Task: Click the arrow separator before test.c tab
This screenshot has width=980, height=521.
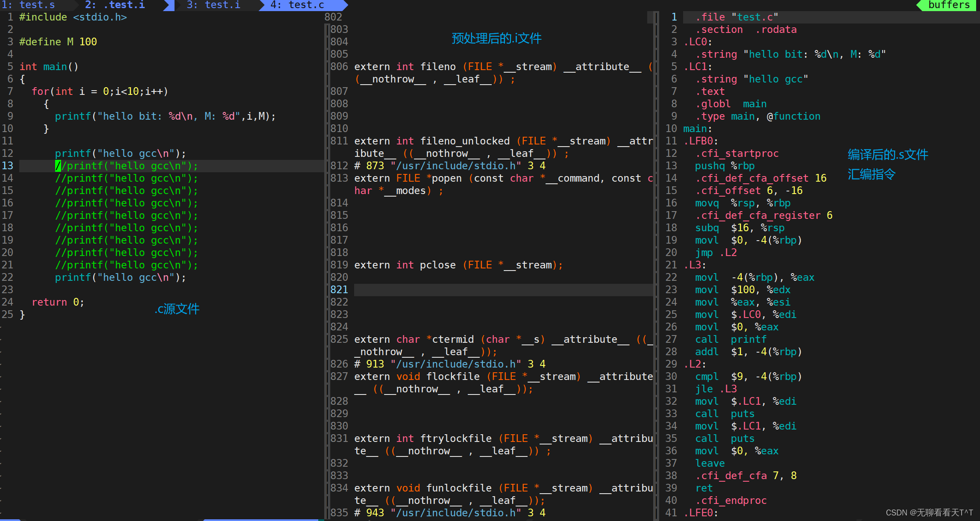Action: (261, 5)
